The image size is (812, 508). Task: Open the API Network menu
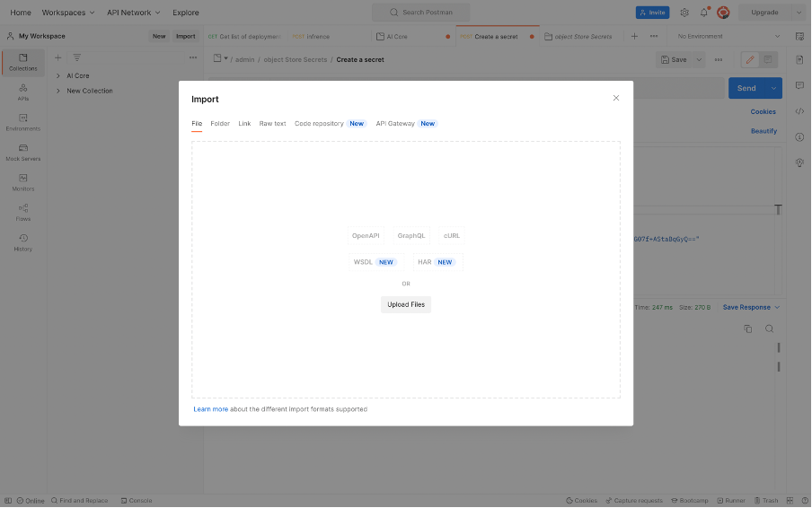(x=134, y=13)
